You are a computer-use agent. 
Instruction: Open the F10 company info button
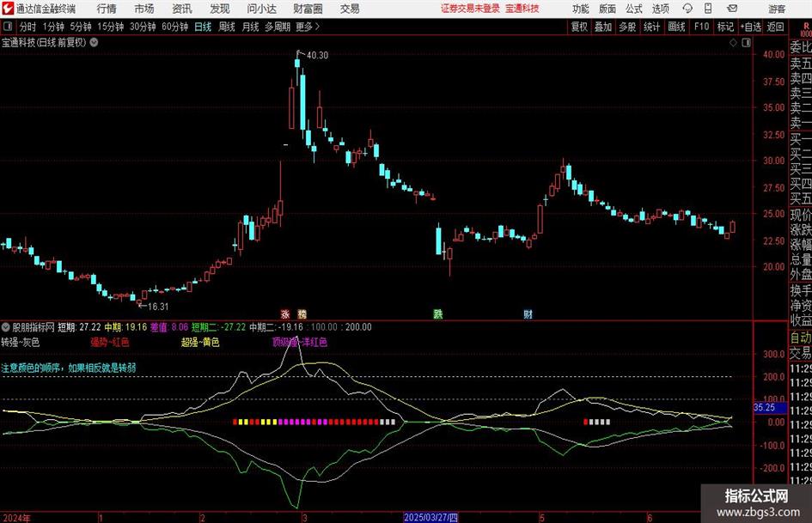pos(702,27)
